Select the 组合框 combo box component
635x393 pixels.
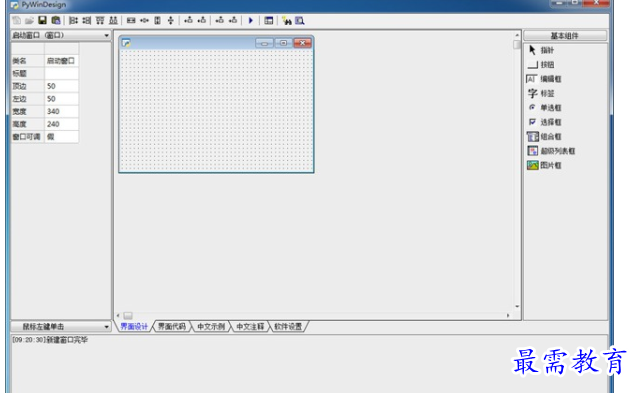coord(544,137)
